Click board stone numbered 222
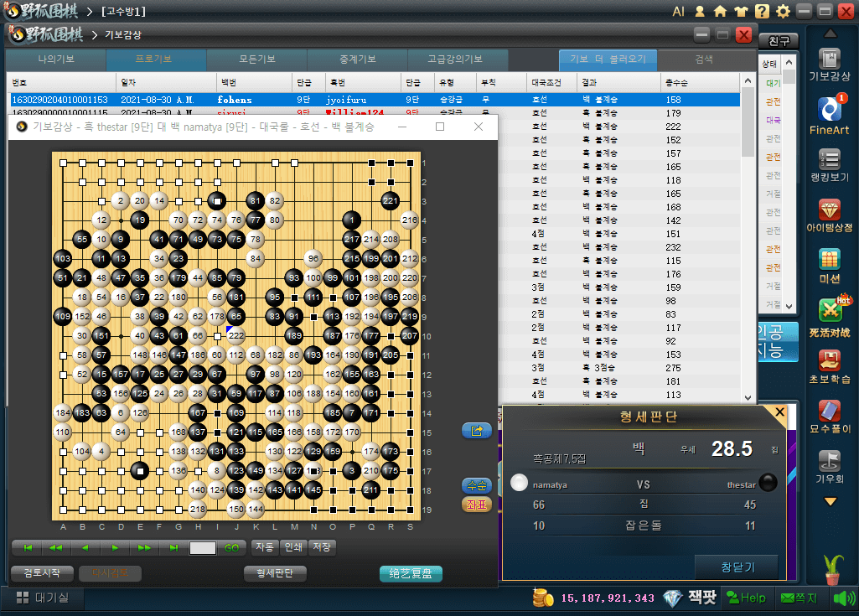 (x=236, y=335)
